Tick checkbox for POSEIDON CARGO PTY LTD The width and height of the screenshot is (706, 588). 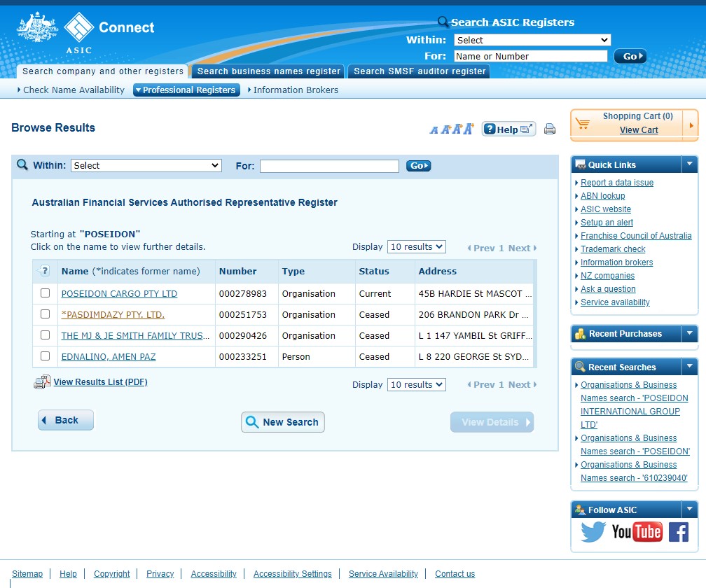(45, 293)
